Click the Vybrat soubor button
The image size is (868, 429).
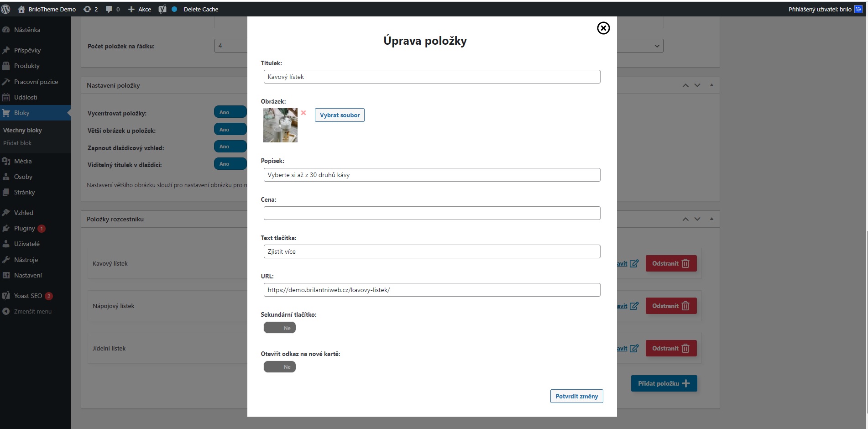tap(340, 115)
